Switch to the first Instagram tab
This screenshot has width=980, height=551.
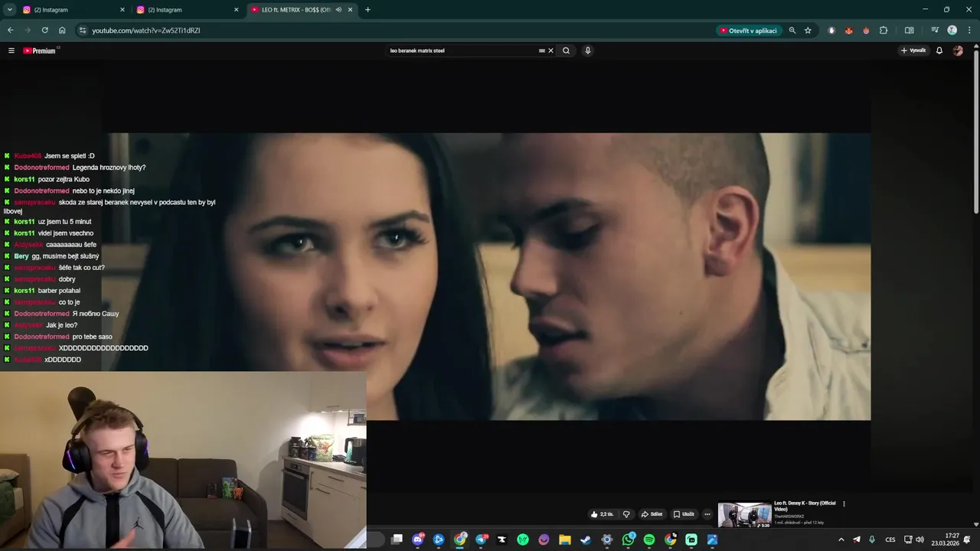click(73, 10)
